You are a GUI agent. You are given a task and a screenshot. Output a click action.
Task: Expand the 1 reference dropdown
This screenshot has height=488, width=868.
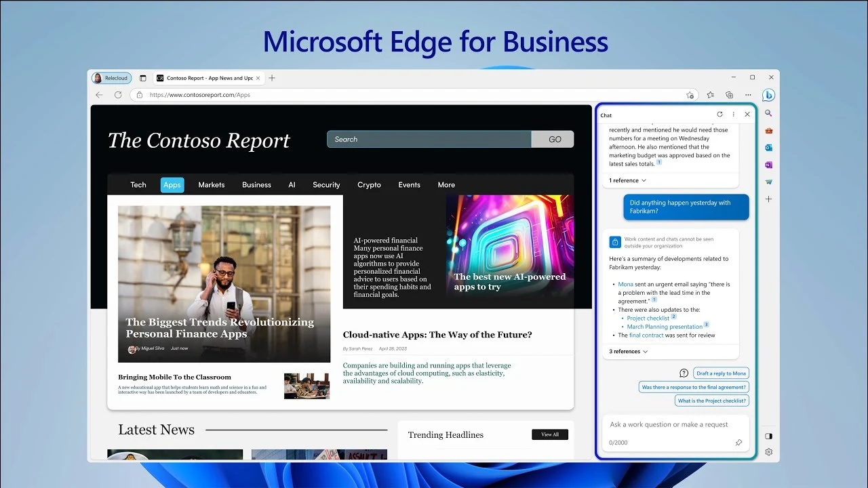click(627, 180)
